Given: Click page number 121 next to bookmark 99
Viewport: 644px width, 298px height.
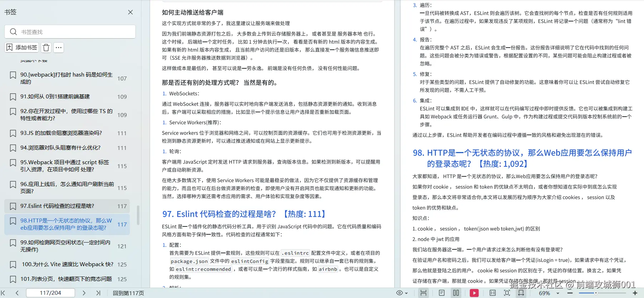Looking at the screenshot, I should [122, 246].
